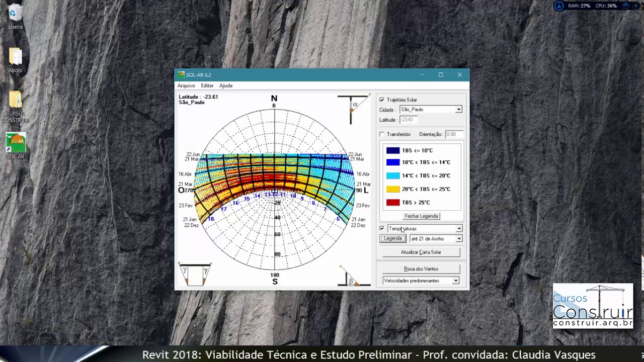Select the alpha angle protractor icon

[354, 109]
